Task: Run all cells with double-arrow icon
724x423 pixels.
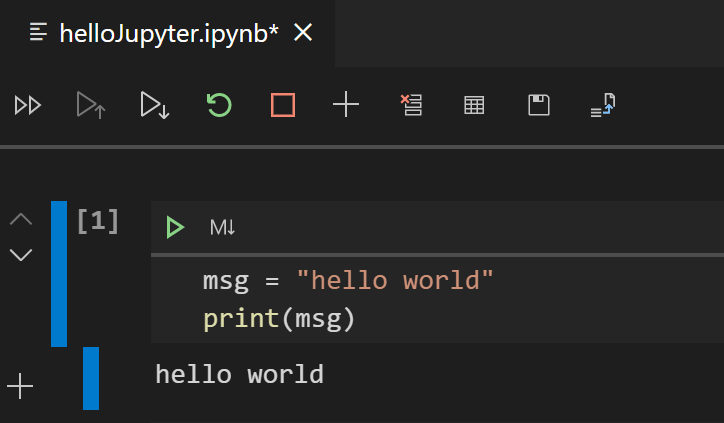Action: coord(28,105)
